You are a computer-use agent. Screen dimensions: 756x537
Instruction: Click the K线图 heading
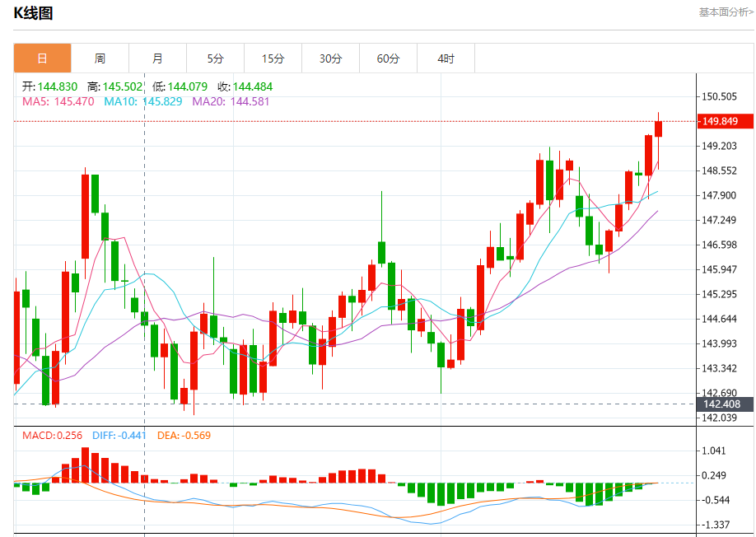pos(33,13)
